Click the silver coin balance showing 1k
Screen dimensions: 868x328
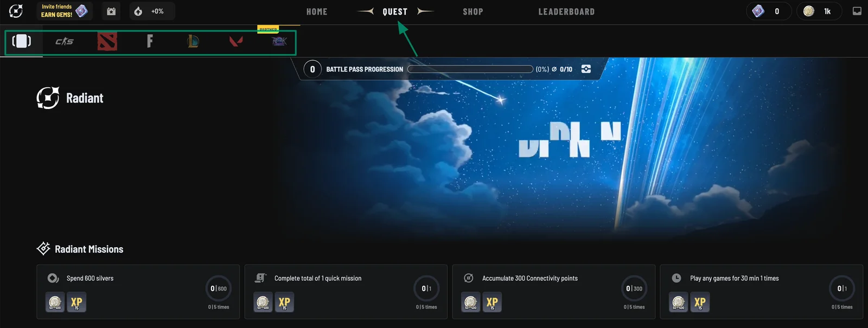point(819,11)
